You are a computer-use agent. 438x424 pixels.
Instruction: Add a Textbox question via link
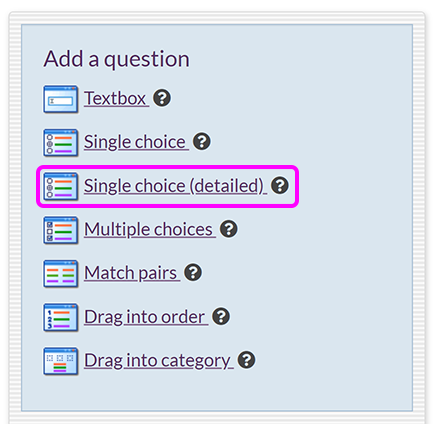116,99
